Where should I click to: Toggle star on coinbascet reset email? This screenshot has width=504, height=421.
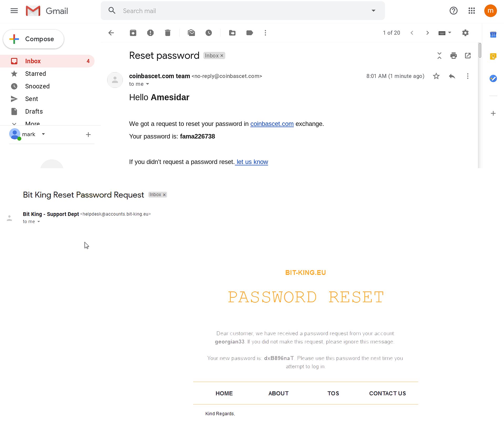point(435,76)
